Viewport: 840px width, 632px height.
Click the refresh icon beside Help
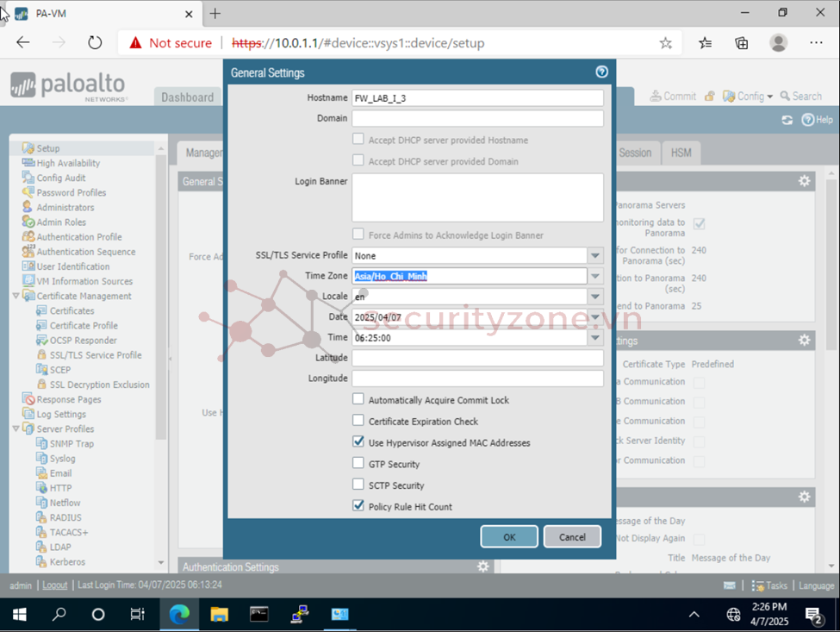[x=787, y=120]
